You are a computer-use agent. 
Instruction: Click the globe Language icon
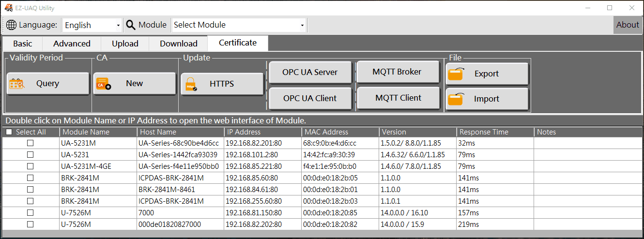tap(11, 25)
